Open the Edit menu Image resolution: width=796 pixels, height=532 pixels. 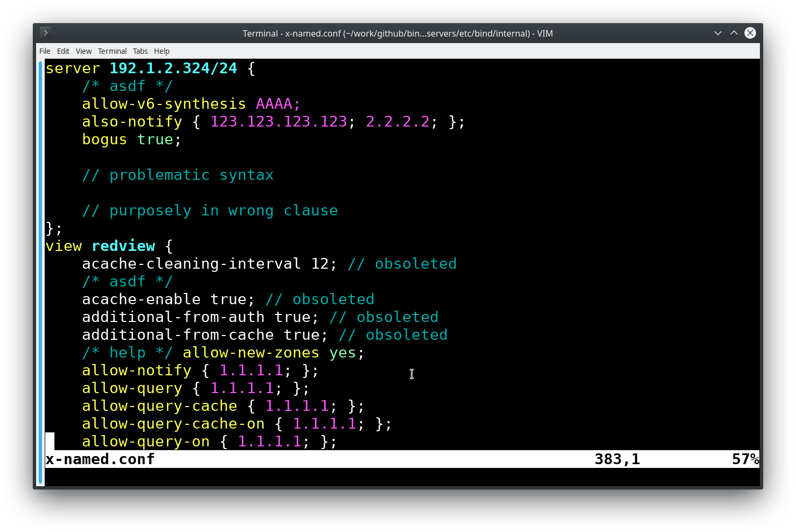[x=63, y=51]
